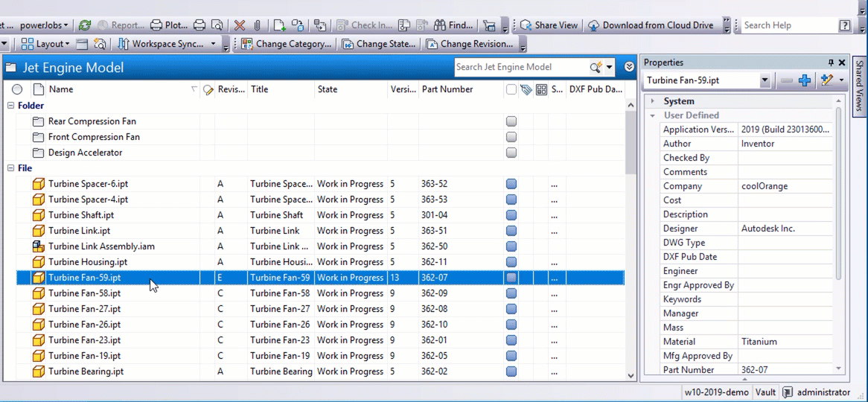Click Download from Cloud Drive
This screenshot has height=402, width=868.
coord(651,25)
